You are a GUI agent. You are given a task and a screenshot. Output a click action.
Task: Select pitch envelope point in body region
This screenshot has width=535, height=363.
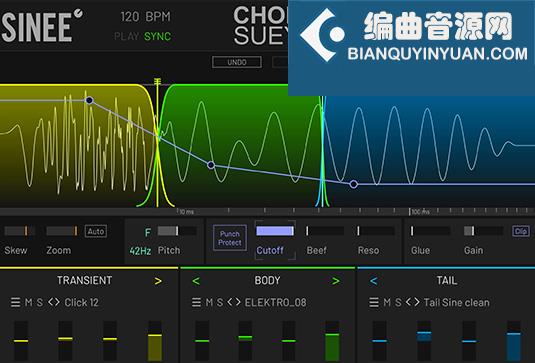click(211, 165)
